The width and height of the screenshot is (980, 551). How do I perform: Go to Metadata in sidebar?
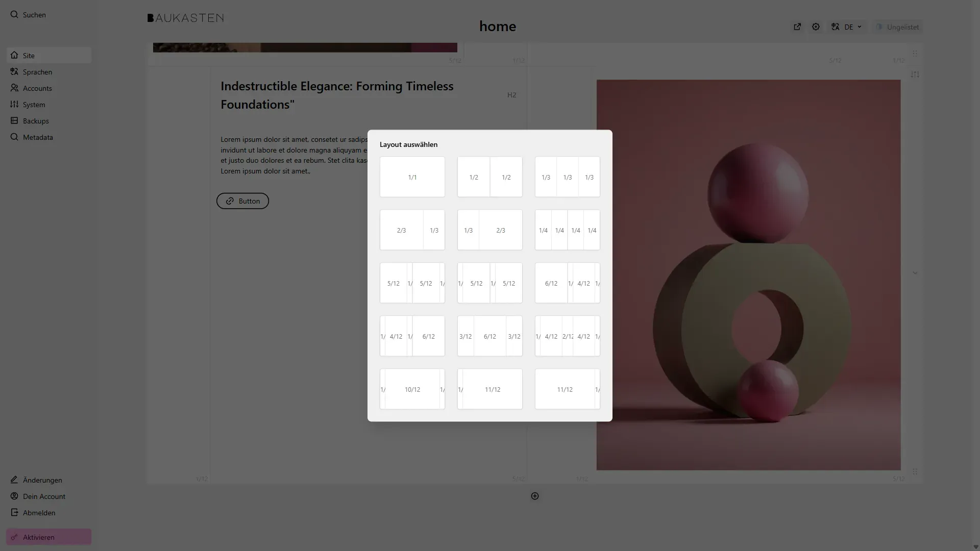[38, 137]
